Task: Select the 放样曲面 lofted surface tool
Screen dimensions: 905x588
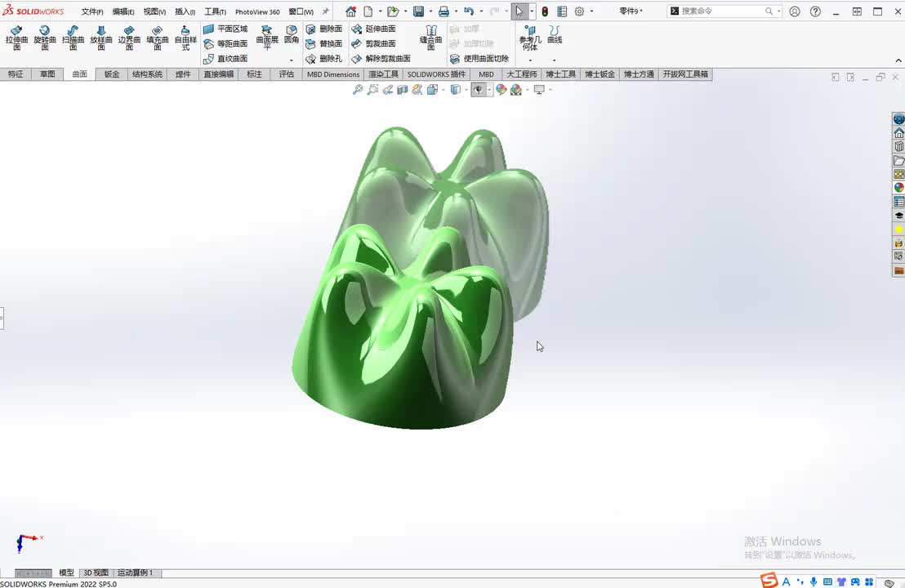Action: tap(101, 38)
